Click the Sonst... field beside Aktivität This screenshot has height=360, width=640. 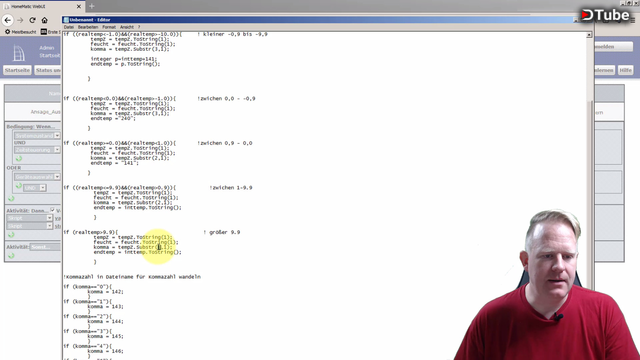[x=45, y=247]
